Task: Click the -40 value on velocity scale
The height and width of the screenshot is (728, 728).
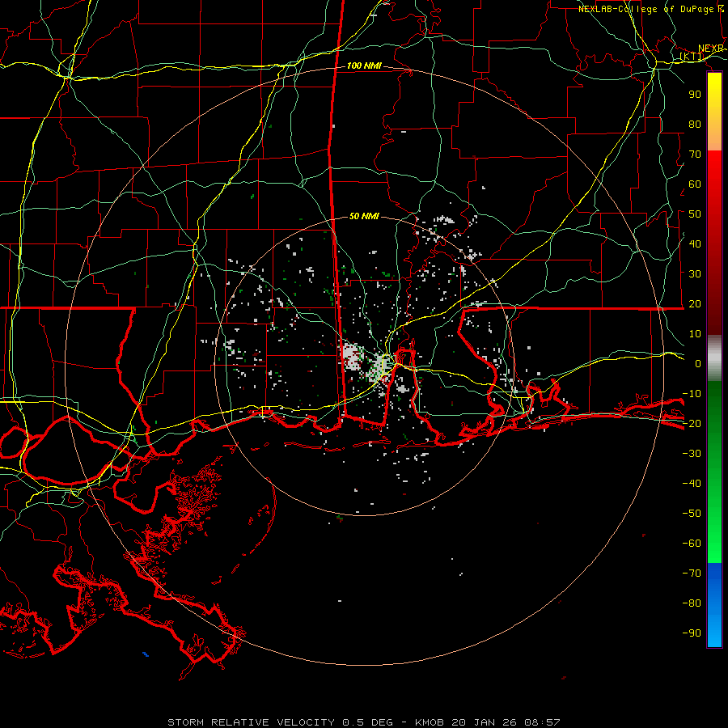Action: (x=692, y=484)
